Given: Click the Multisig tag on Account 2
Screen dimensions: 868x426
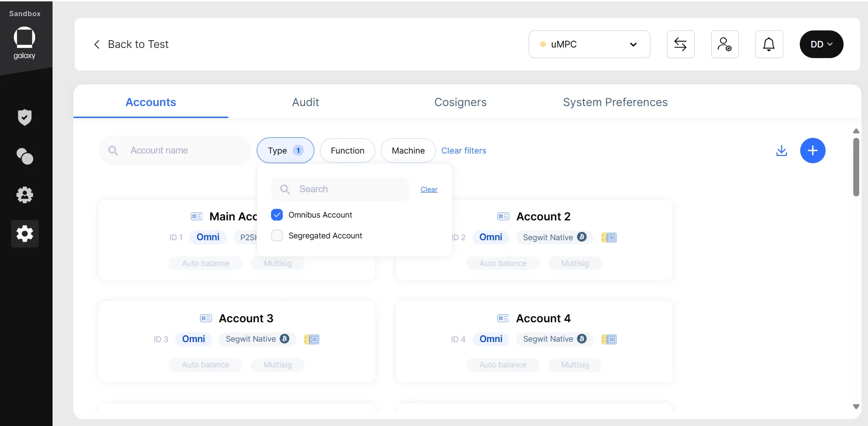Looking at the screenshot, I should coord(575,263).
